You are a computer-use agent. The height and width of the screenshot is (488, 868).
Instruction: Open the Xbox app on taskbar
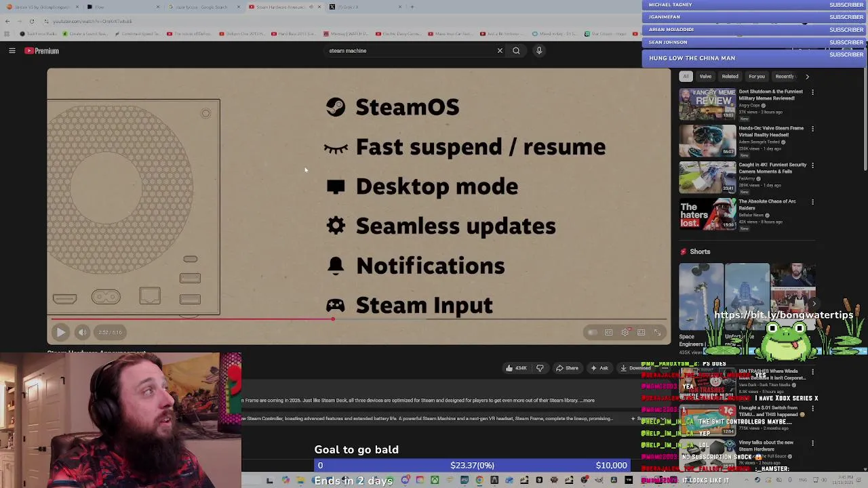click(435, 481)
